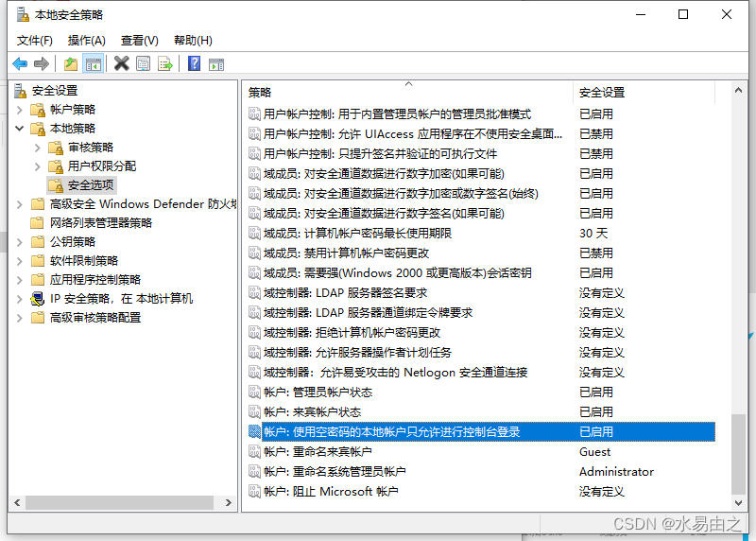Open the 帮助(H) menu
The height and width of the screenshot is (541, 756).
(x=193, y=41)
